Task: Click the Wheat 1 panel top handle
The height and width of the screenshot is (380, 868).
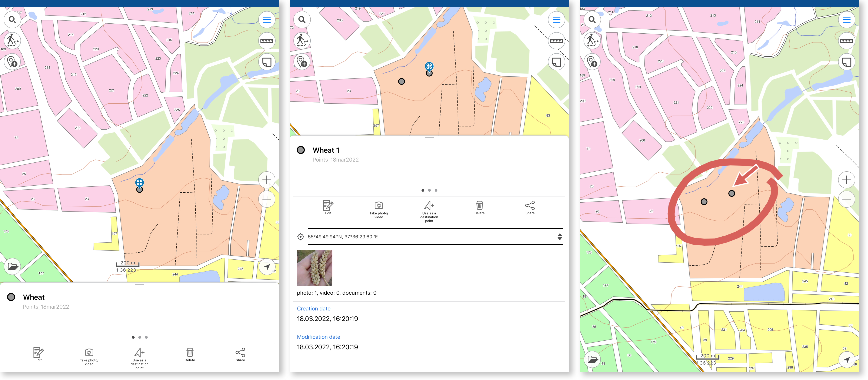Action: pyautogui.click(x=429, y=138)
